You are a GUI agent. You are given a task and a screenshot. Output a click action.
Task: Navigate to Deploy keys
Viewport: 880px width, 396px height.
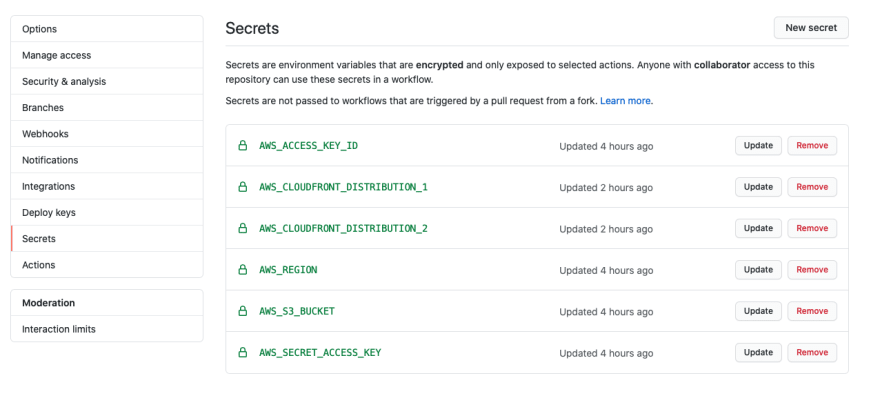[107, 213]
